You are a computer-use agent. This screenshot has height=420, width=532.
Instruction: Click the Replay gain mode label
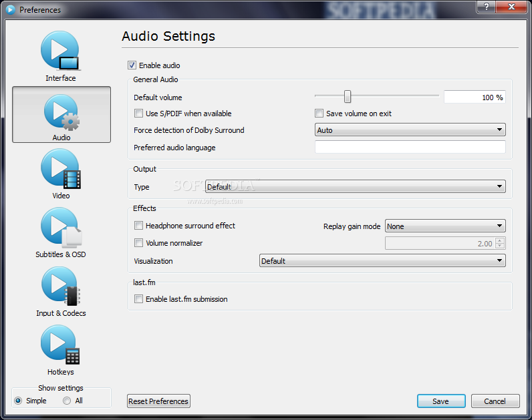352,226
